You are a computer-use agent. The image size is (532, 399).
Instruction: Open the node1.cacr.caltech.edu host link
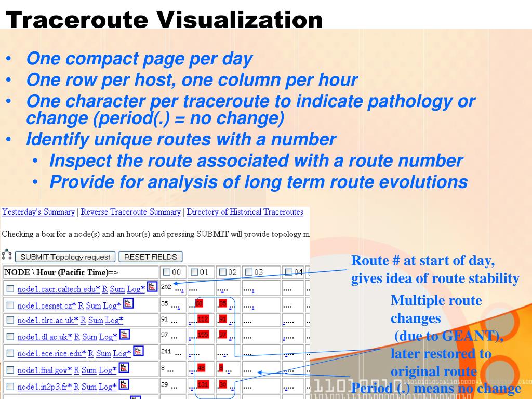click(59, 289)
